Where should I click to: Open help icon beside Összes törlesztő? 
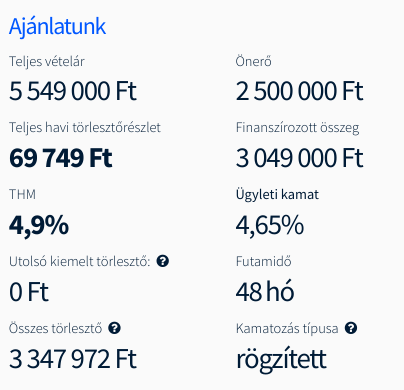(114, 328)
